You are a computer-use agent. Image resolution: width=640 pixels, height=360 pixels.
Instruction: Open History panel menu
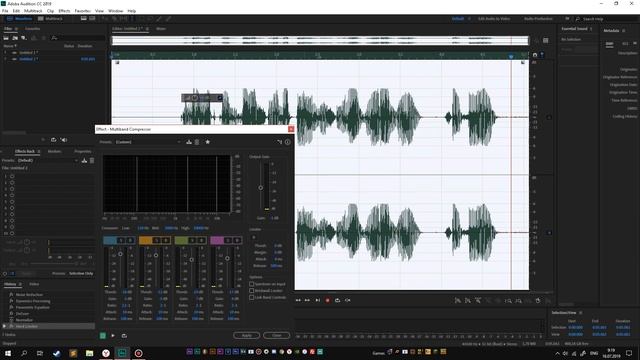20,284
